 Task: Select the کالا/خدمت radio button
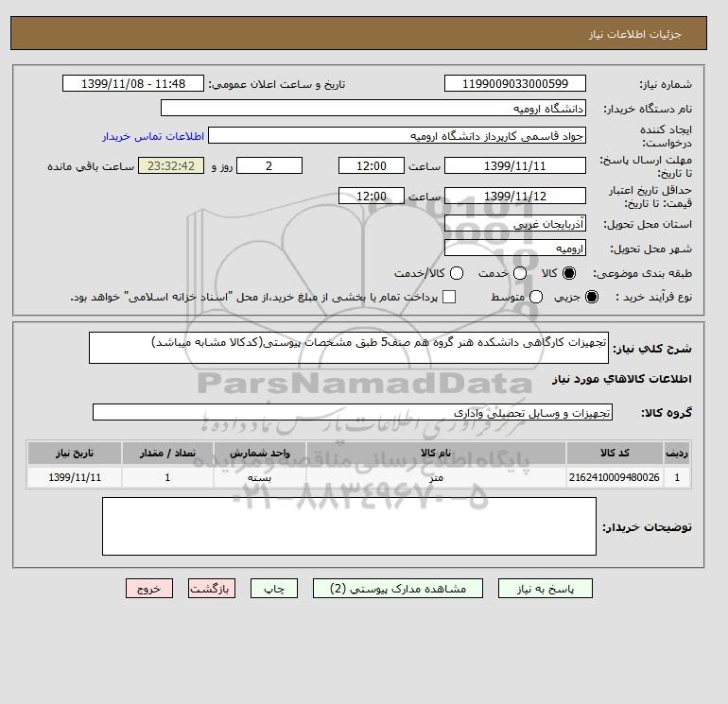[x=457, y=273]
